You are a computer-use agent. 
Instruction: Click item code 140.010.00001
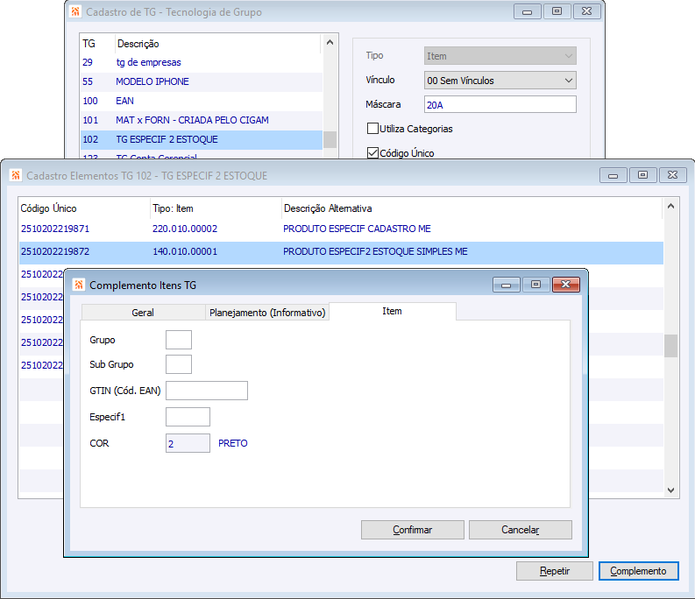point(185,252)
